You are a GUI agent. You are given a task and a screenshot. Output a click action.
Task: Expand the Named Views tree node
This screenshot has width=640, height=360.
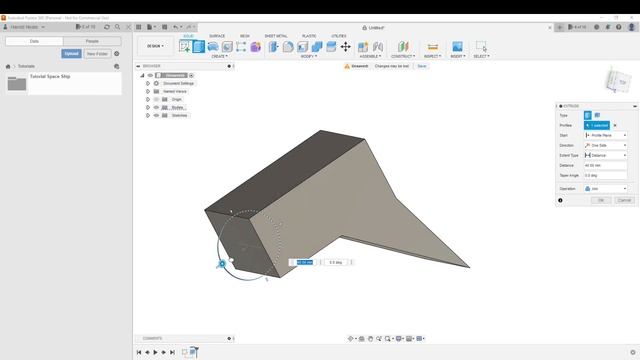point(148,91)
